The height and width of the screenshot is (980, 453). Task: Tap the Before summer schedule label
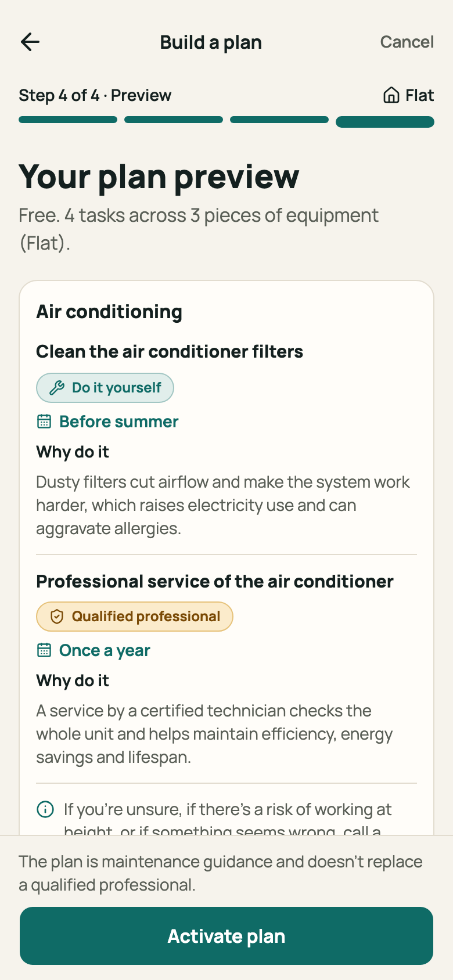(118, 421)
